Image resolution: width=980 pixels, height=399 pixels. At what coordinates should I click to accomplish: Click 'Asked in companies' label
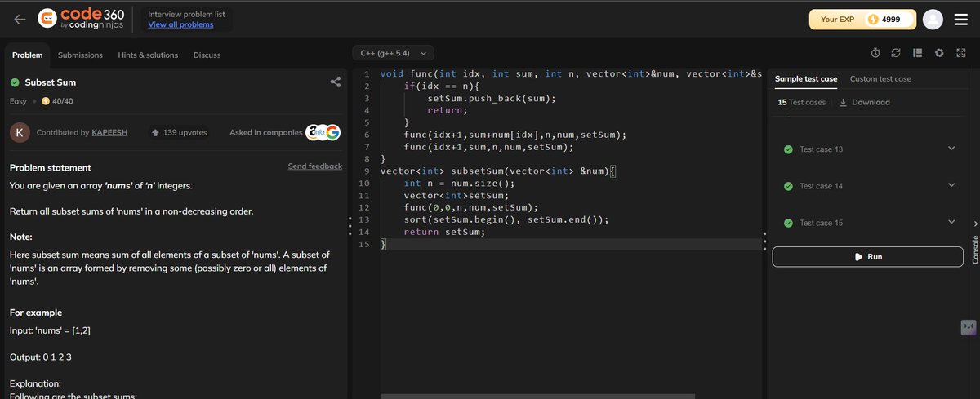pyautogui.click(x=265, y=132)
